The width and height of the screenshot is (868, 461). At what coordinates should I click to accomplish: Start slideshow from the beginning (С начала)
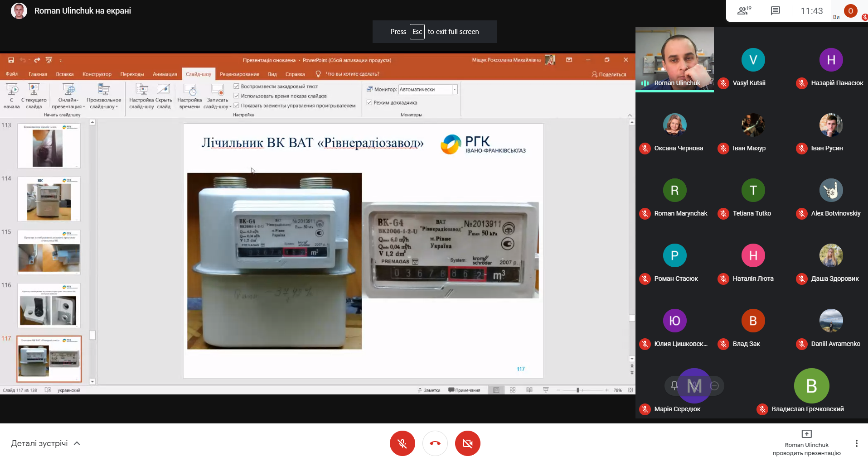point(12,96)
